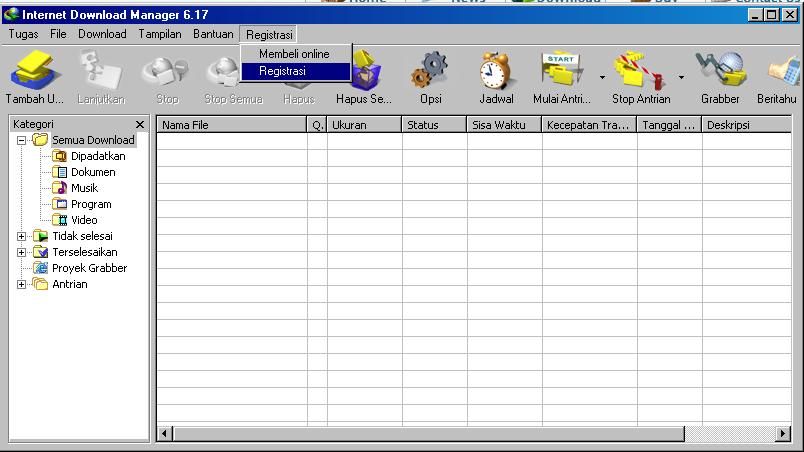The image size is (804, 452).
Task: Select the Video category icon
Action: coord(60,220)
